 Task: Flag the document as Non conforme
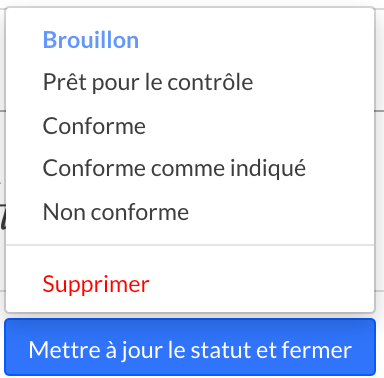coord(190,212)
